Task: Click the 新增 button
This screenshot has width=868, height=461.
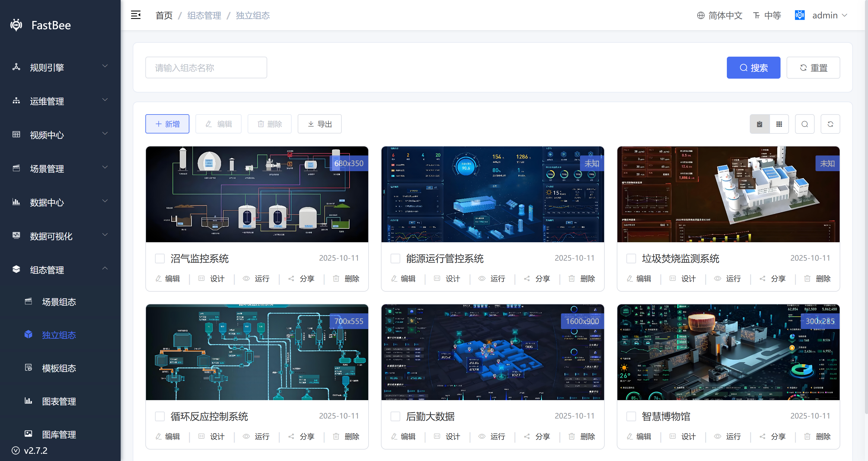Action: coord(167,124)
